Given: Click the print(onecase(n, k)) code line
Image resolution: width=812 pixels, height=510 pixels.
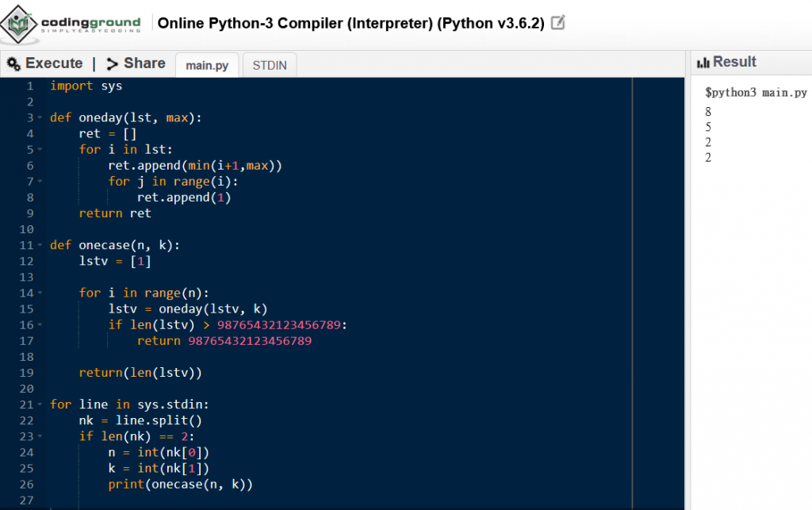Looking at the screenshot, I should click(x=180, y=485).
